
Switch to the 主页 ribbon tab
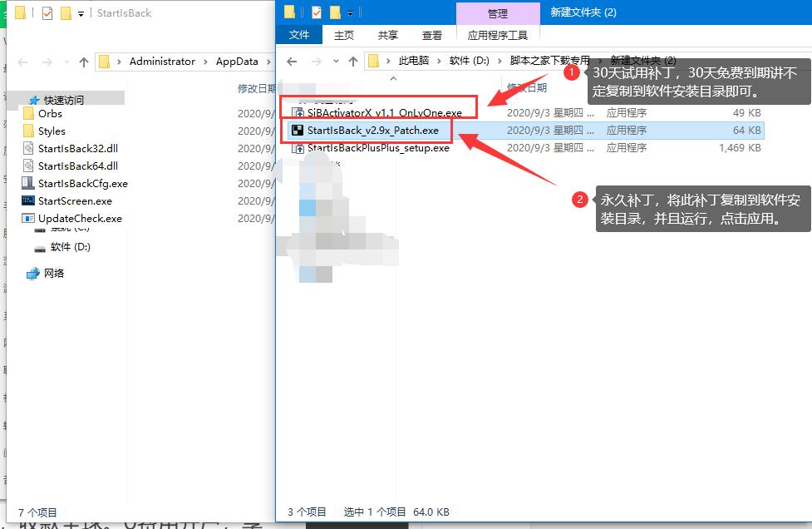(x=344, y=35)
